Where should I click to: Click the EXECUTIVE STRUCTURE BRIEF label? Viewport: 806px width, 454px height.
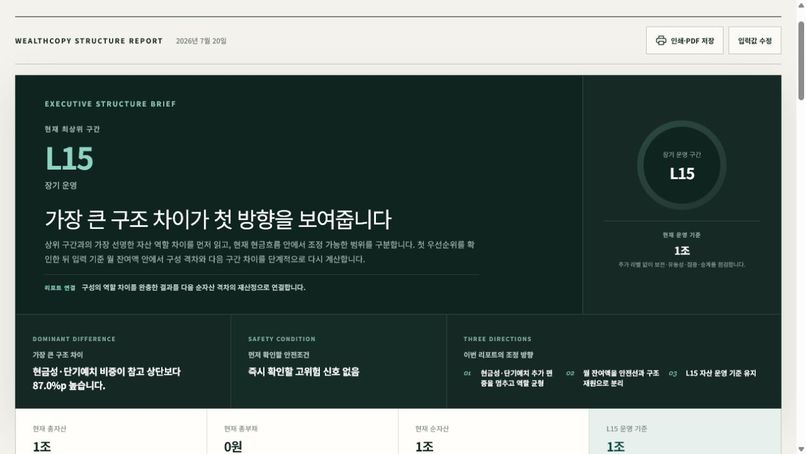click(110, 104)
